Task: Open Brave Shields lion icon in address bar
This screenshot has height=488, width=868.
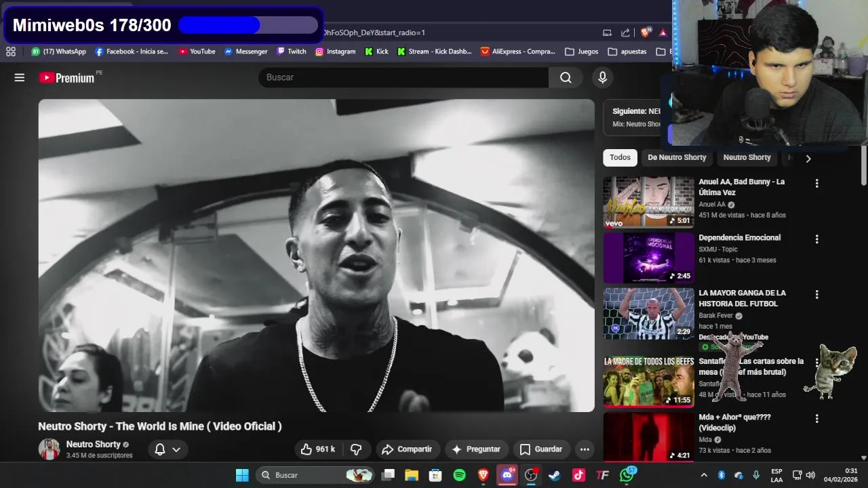Action: tap(645, 32)
